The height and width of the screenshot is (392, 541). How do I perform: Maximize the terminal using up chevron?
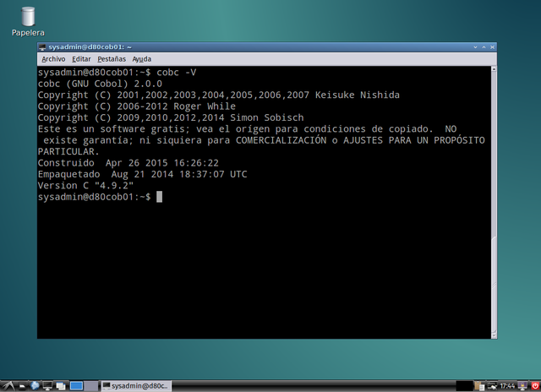484,47
